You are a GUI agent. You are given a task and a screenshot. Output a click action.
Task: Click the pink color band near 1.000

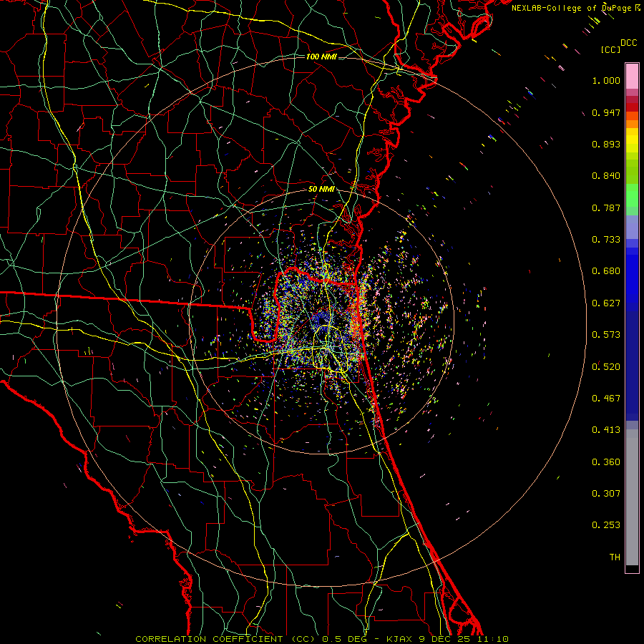click(632, 77)
